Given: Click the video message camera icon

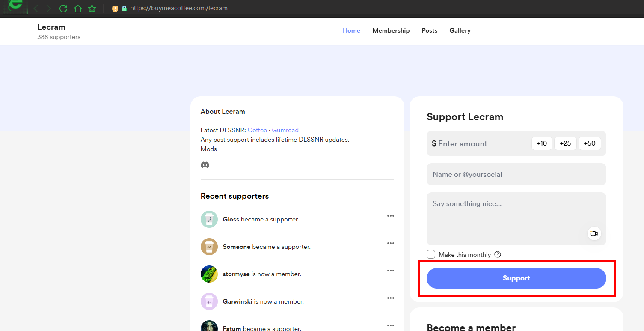Looking at the screenshot, I should [594, 233].
